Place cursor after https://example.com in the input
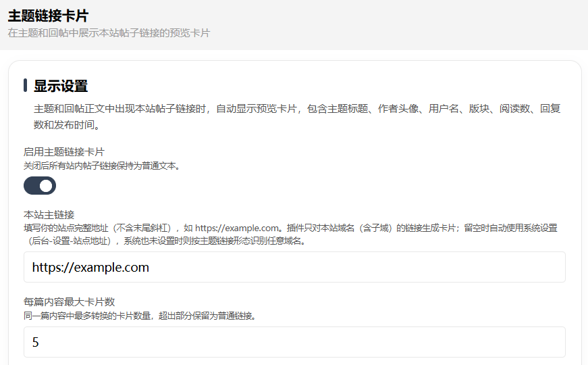The width and height of the screenshot is (588, 365). [150, 268]
